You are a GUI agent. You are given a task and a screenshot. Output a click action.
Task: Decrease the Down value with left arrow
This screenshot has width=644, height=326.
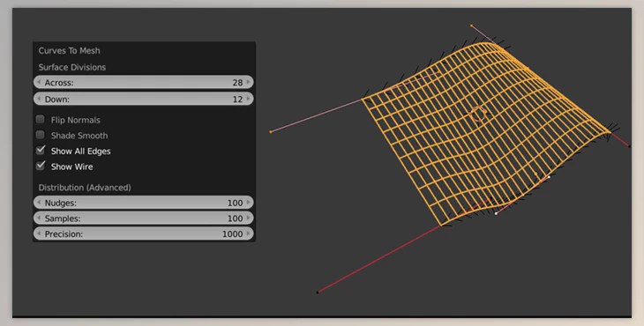point(39,99)
